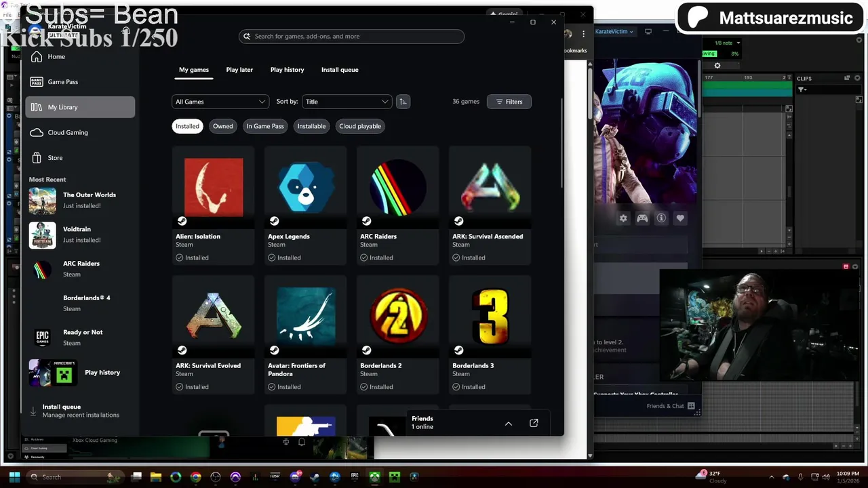This screenshot has width=868, height=488.
Task: Open browser three-dot menu
Action: point(583,34)
